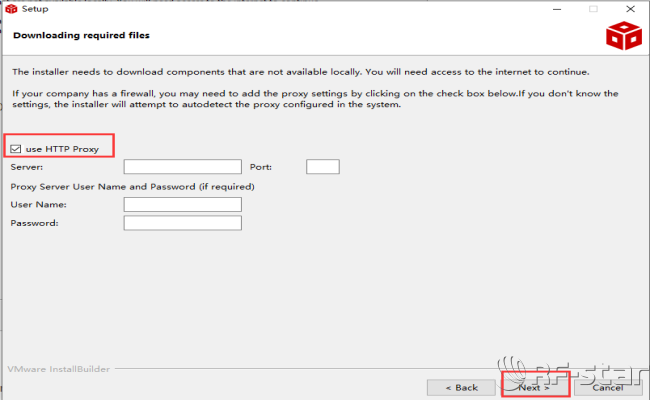
Task: Click the Password label
Action: coord(35,222)
